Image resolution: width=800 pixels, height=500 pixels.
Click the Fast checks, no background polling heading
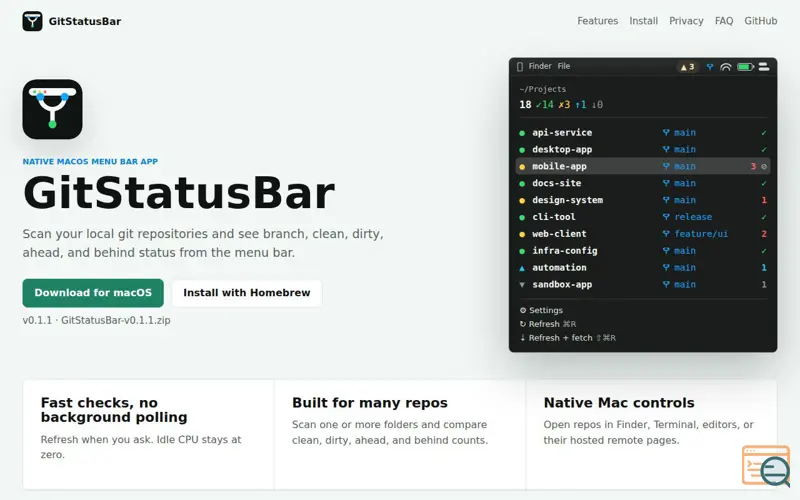point(114,410)
